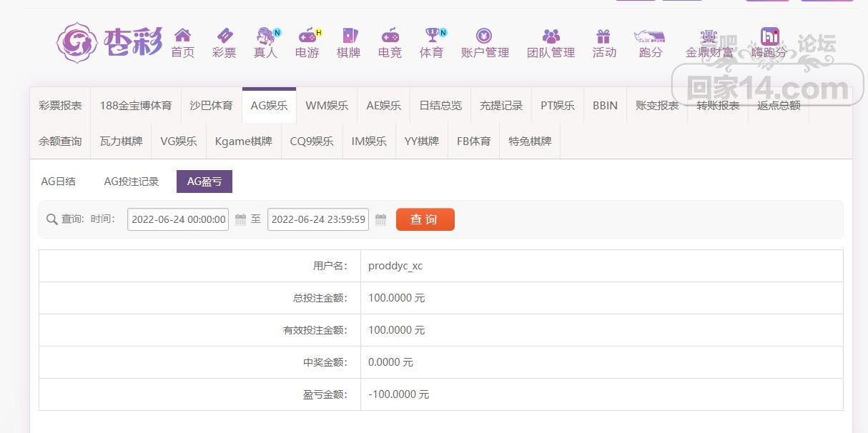Switch to the PT娱乐 tab
This screenshot has height=433, width=868.
(x=558, y=105)
